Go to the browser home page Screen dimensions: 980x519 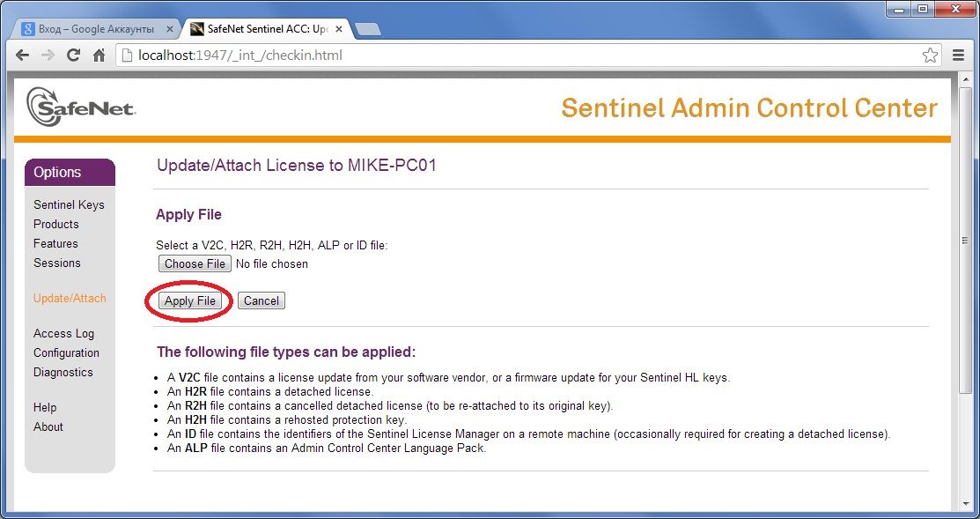[x=99, y=56]
